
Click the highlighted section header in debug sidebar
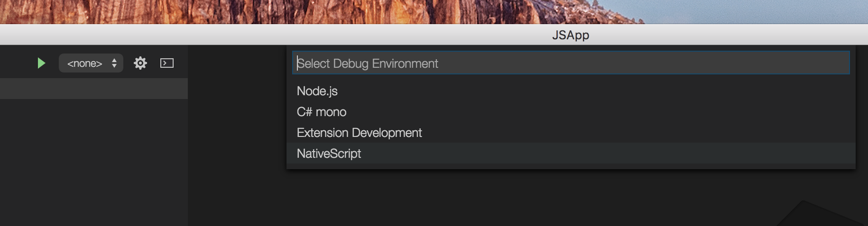pos(94,89)
